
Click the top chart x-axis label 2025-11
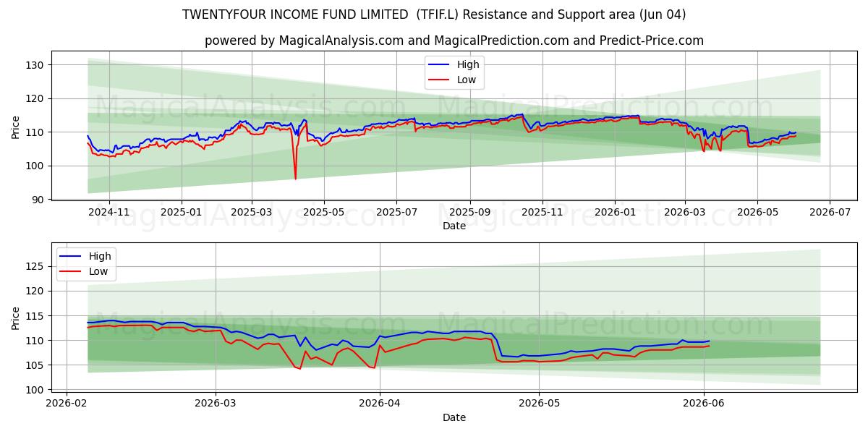coord(542,213)
